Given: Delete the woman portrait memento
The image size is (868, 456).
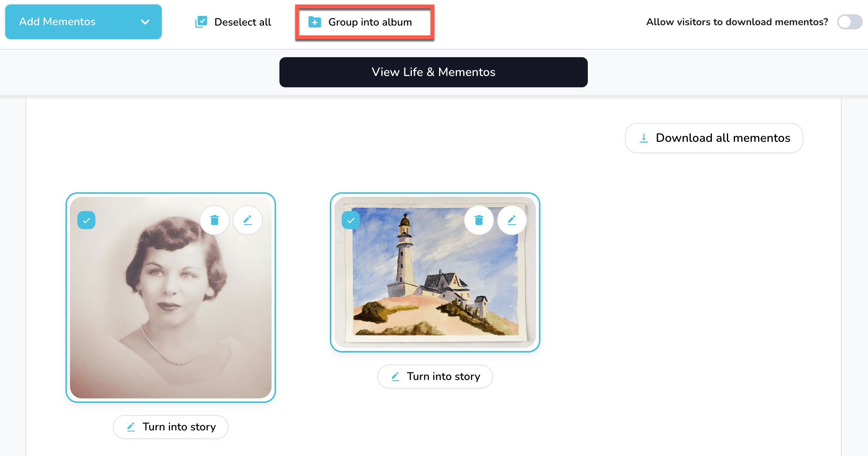Looking at the screenshot, I should (214, 220).
